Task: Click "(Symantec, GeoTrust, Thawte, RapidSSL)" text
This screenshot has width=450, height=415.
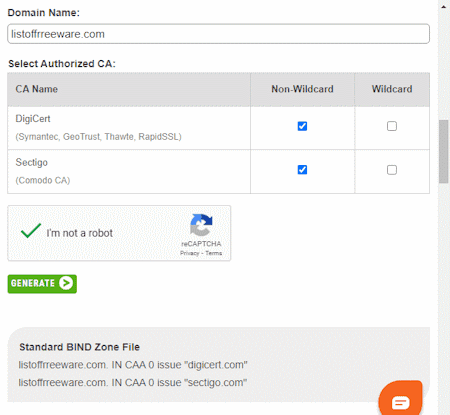Action: pos(98,137)
